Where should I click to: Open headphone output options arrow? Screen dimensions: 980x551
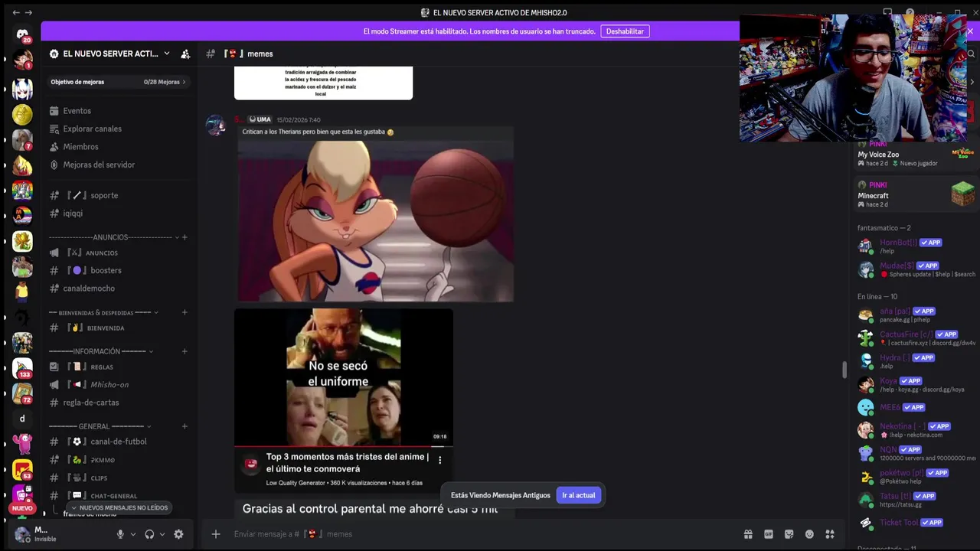point(162,534)
